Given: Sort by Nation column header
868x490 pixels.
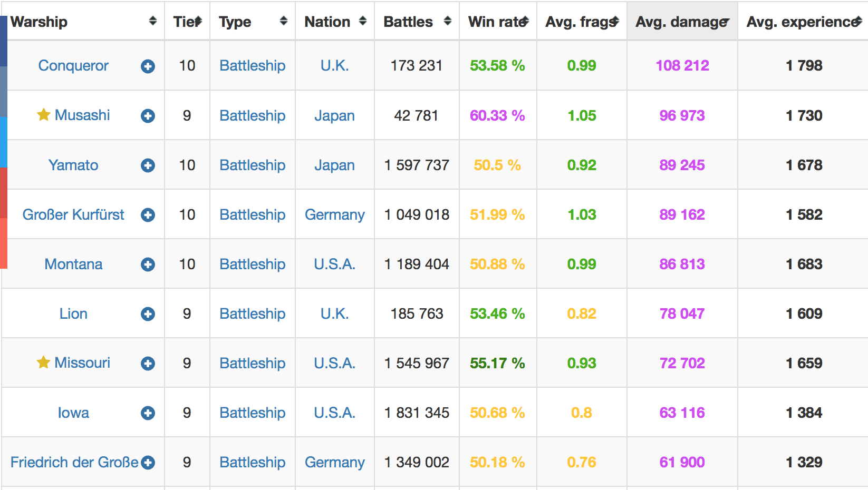Looking at the screenshot, I should 327,22.
